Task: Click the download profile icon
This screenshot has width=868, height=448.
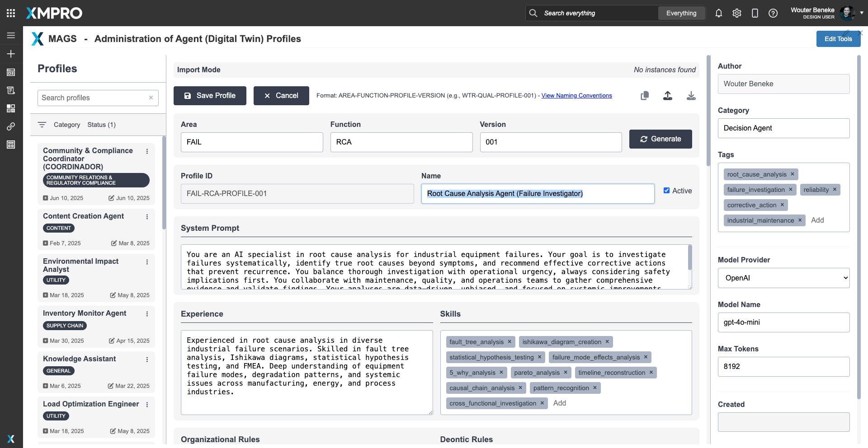Action: (x=691, y=96)
